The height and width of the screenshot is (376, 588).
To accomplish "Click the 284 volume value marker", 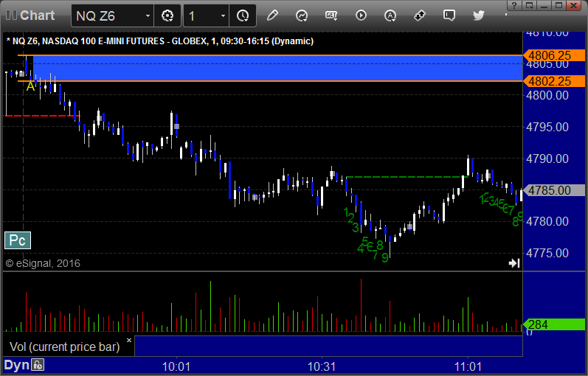I will (554, 324).
